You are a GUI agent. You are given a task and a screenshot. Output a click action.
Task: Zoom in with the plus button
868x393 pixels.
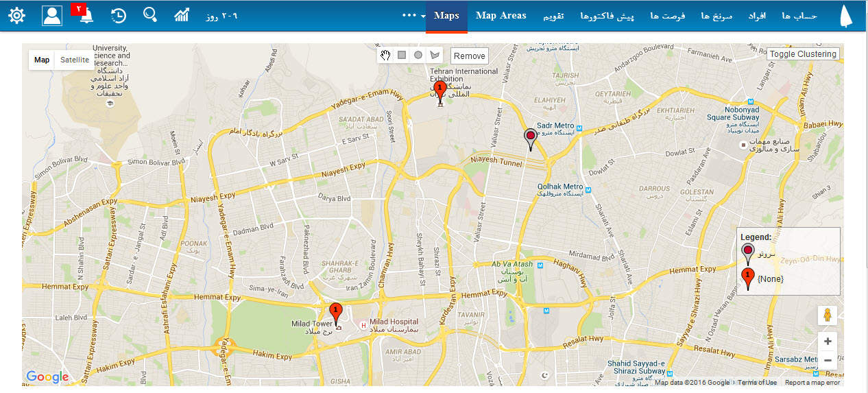click(828, 341)
